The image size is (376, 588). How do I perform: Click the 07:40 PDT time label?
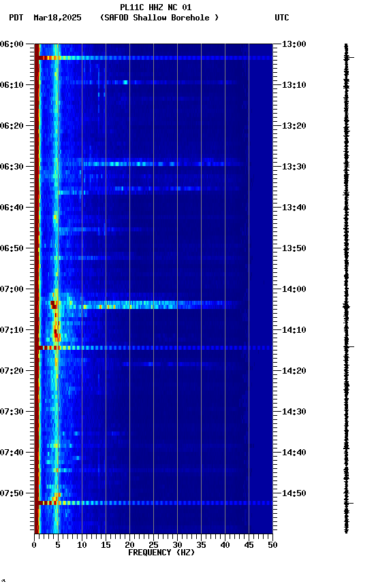(x=12, y=453)
